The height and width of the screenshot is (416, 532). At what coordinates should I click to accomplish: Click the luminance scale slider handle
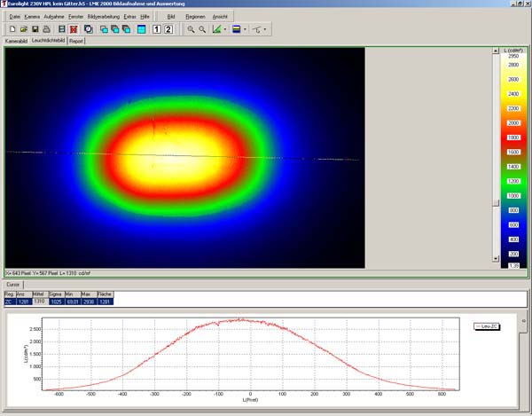click(497, 203)
